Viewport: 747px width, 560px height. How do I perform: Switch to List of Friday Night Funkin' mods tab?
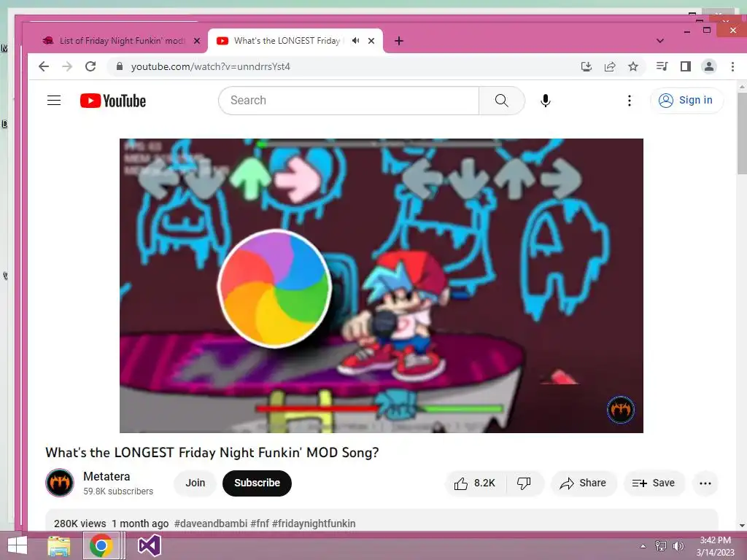tap(122, 41)
